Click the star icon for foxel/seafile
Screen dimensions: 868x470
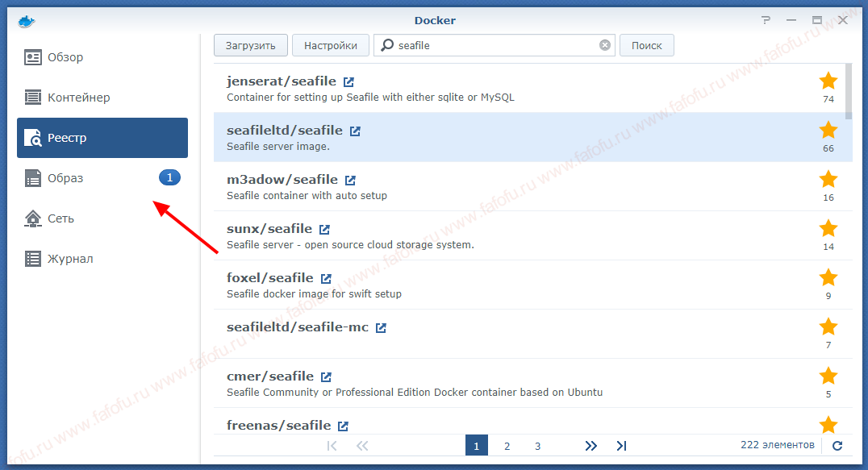pos(828,278)
